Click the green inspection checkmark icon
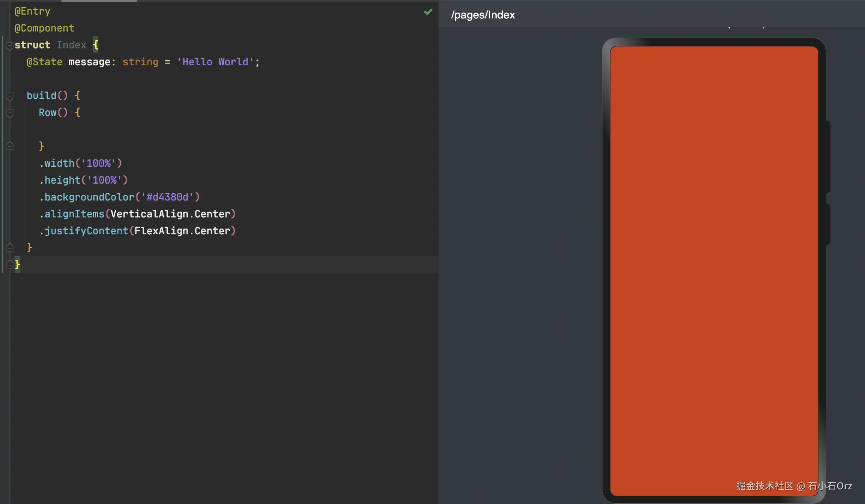The image size is (865, 504). click(x=428, y=12)
